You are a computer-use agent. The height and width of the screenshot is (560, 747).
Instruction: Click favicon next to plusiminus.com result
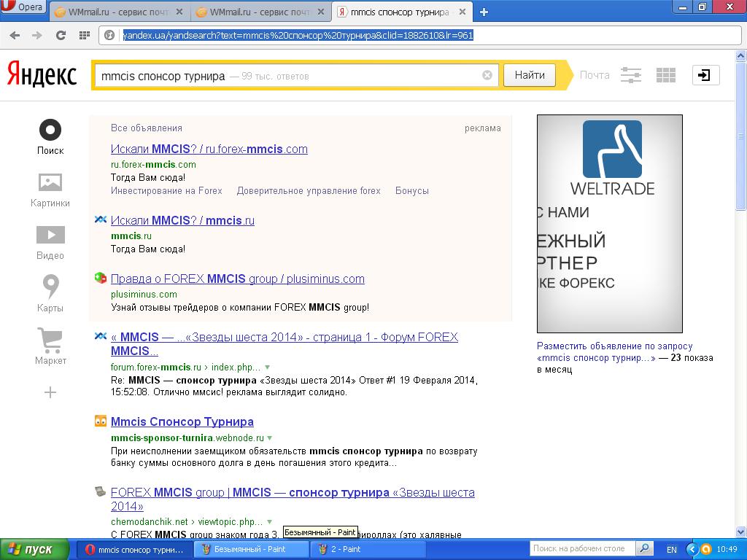coord(100,278)
